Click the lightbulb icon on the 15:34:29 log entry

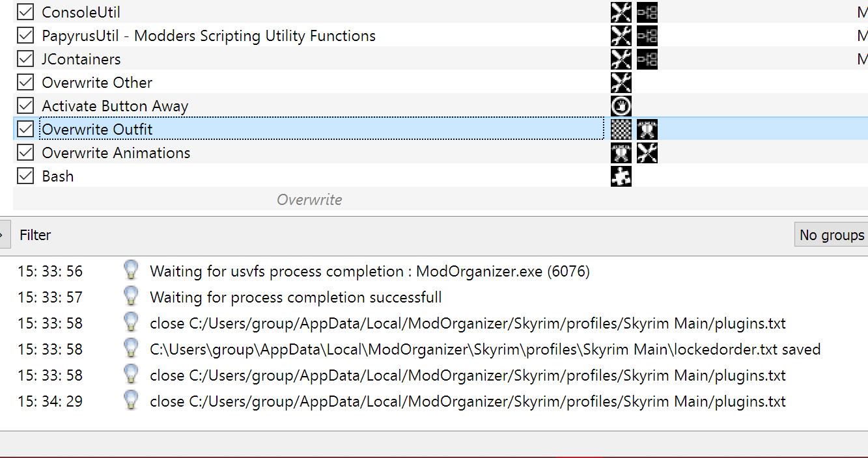pos(132,400)
